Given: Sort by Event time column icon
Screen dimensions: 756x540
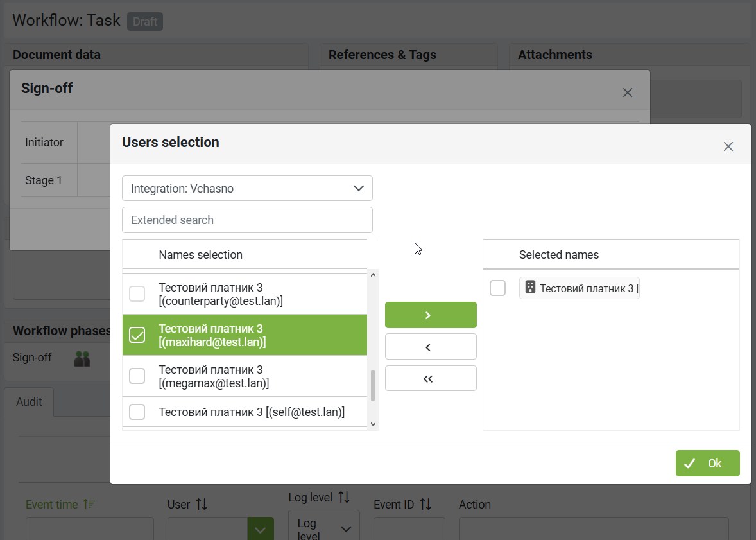Looking at the screenshot, I should 89,505.
